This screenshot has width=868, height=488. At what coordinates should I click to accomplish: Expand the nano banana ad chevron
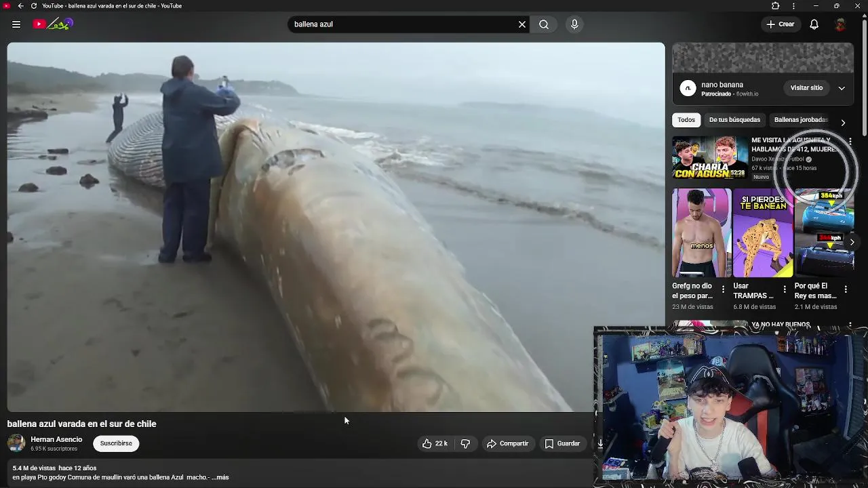[842, 88]
